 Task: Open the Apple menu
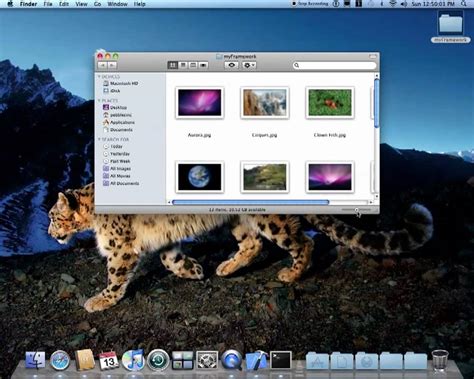click(10, 4)
